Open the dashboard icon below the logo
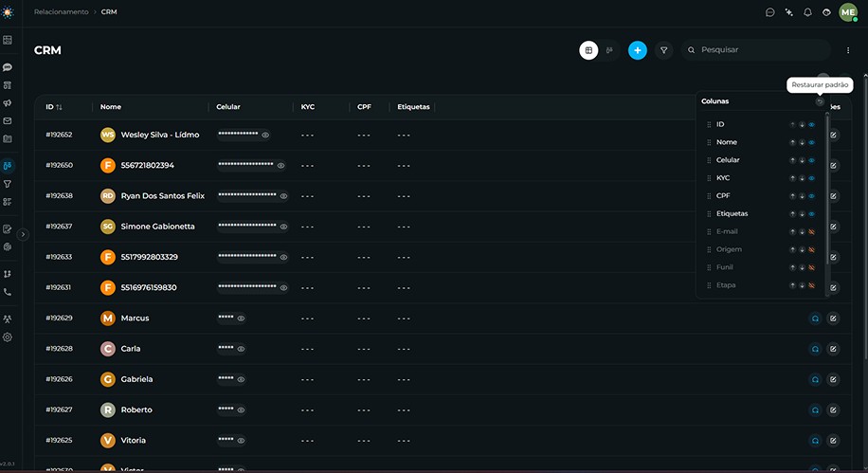Image resolution: width=868 pixels, height=473 pixels. pos(8,40)
